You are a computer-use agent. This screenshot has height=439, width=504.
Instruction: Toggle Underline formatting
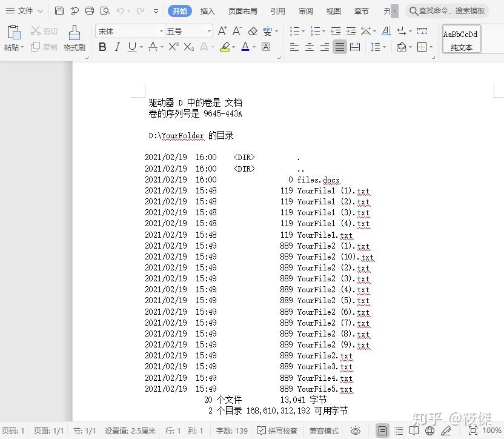(x=132, y=47)
